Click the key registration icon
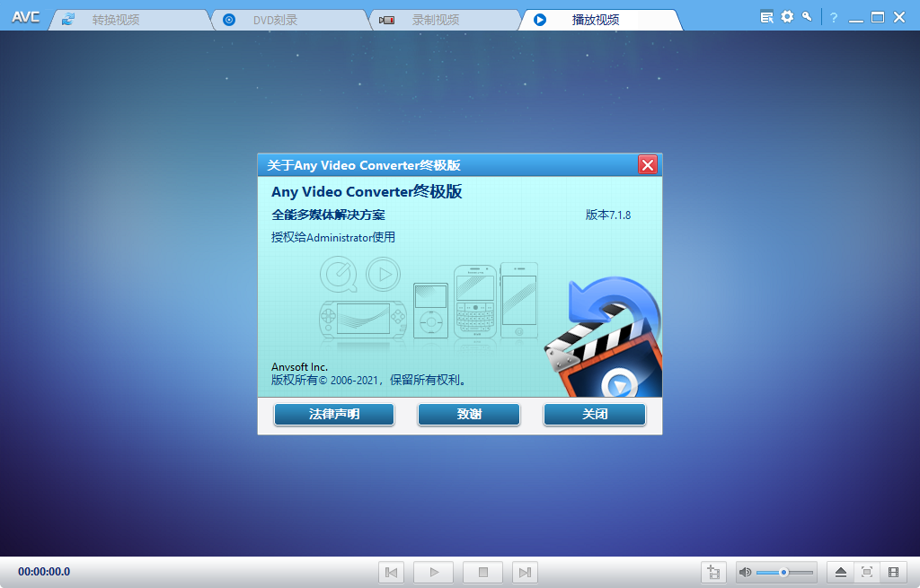 click(x=808, y=16)
